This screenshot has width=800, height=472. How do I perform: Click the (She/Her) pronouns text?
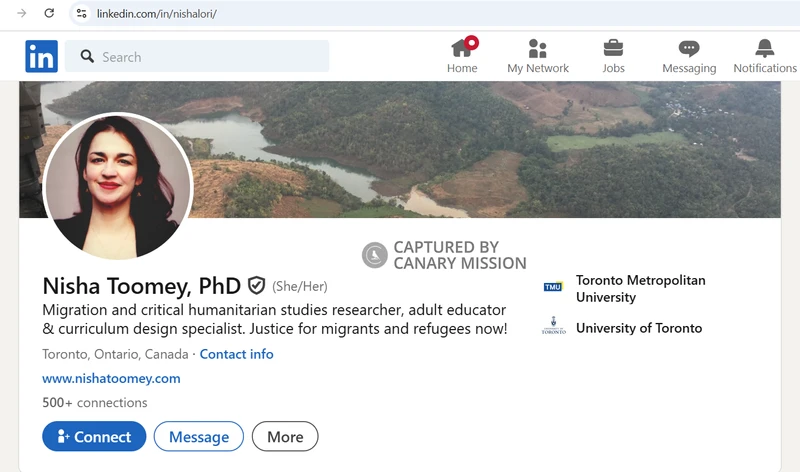click(300, 286)
